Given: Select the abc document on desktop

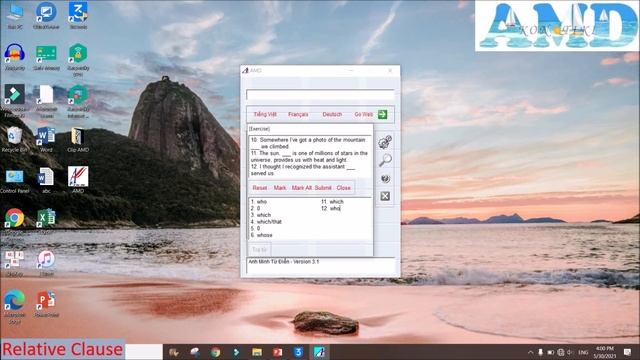Looking at the screenshot, I should 46,181.
